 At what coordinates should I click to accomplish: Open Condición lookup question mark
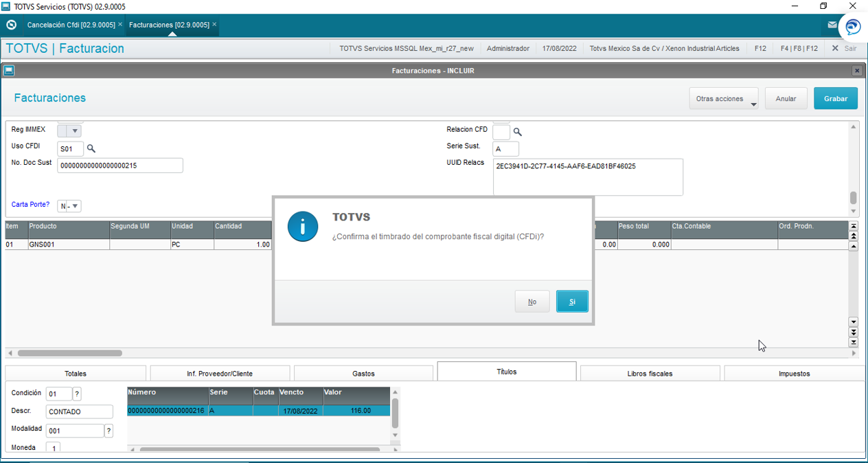(x=77, y=394)
